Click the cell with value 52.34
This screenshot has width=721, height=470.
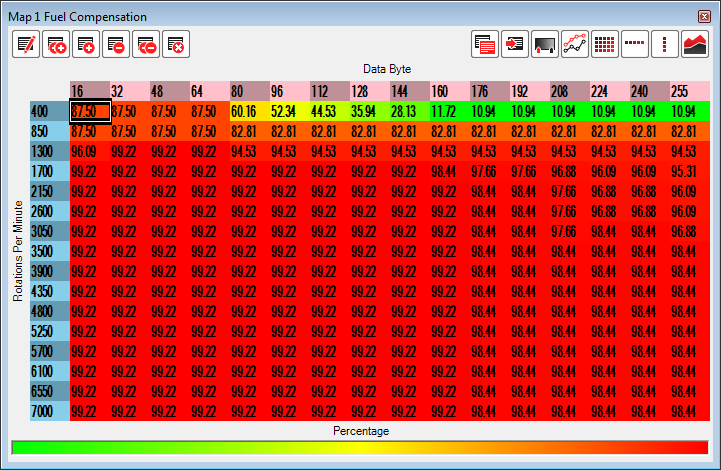pos(290,111)
